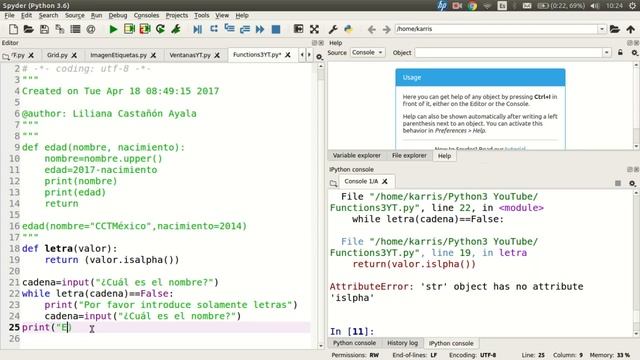Browse tabs in the IPython console

(333, 183)
